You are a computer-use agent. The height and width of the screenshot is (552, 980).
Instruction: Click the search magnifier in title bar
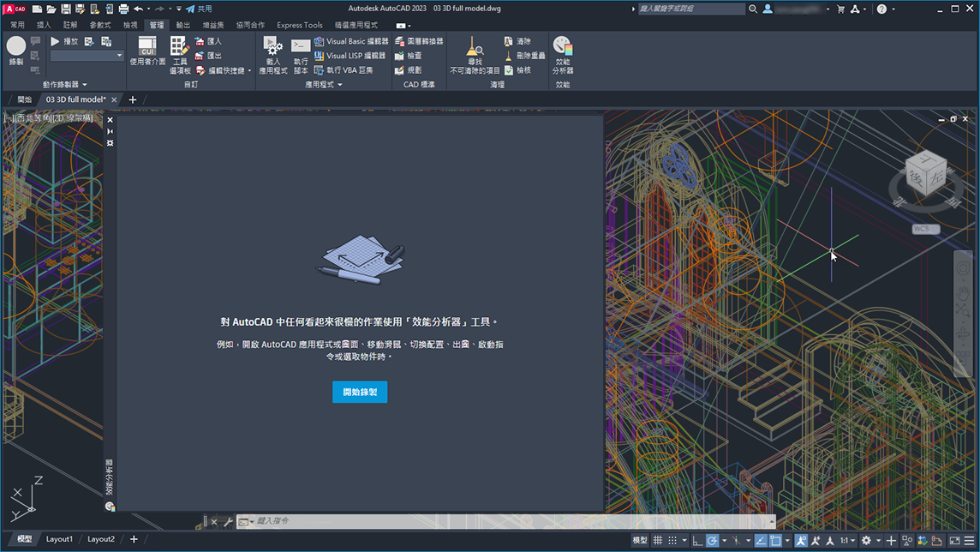[752, 9]
